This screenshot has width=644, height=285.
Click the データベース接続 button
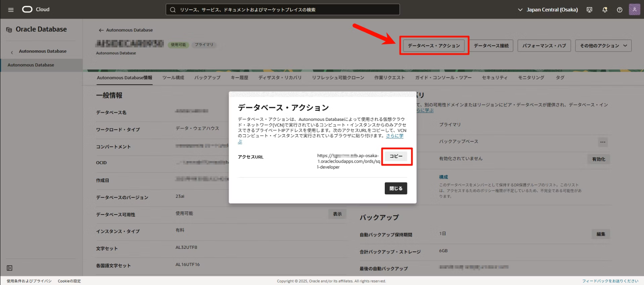pos(491,46)
